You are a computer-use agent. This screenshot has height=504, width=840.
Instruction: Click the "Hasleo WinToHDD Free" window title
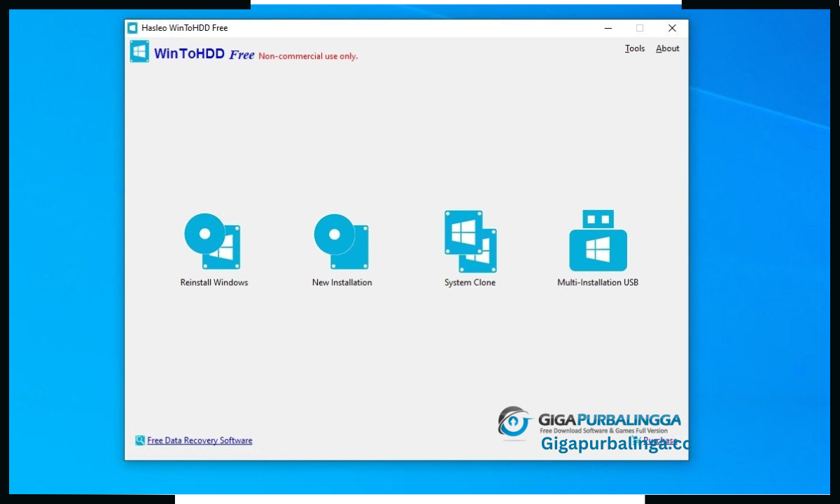click(x=185, y=28)
